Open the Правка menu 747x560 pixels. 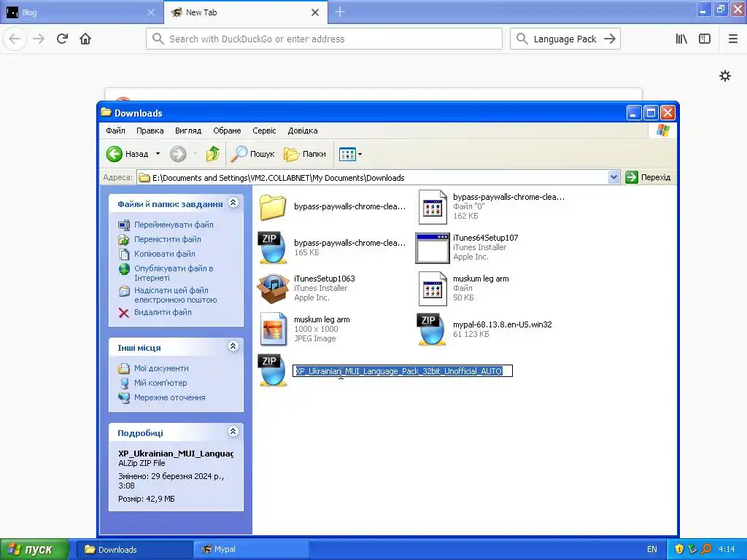150,131
